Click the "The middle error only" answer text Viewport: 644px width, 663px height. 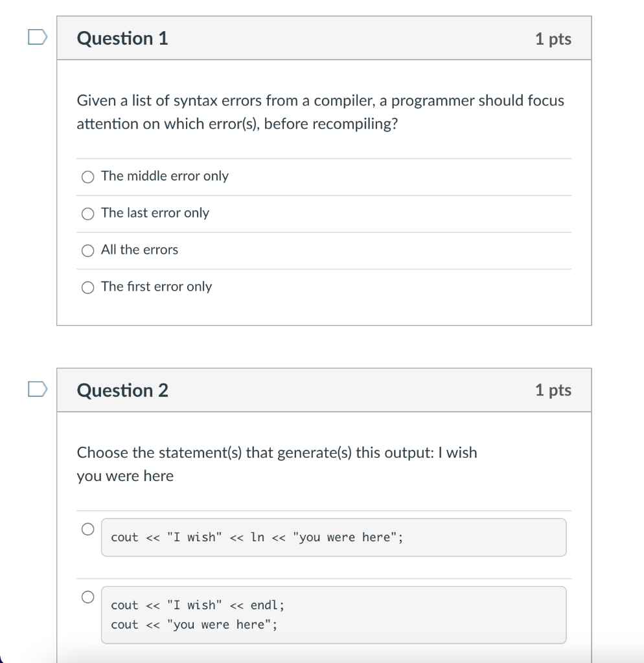click(x=165, y=176)
